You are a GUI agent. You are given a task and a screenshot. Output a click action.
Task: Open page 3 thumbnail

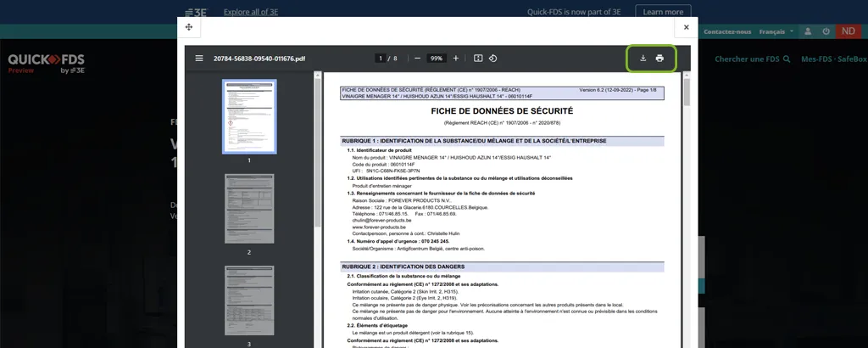[249, 300]
